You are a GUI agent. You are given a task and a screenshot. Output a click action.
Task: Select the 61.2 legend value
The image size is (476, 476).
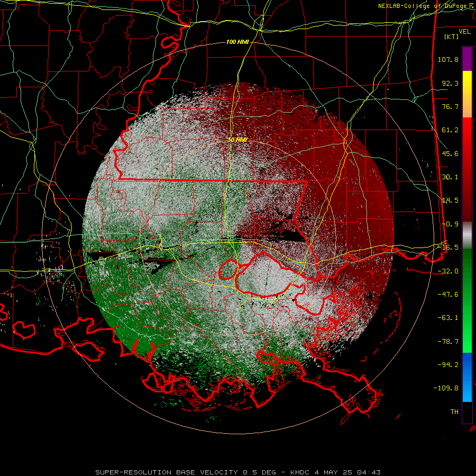450,130
